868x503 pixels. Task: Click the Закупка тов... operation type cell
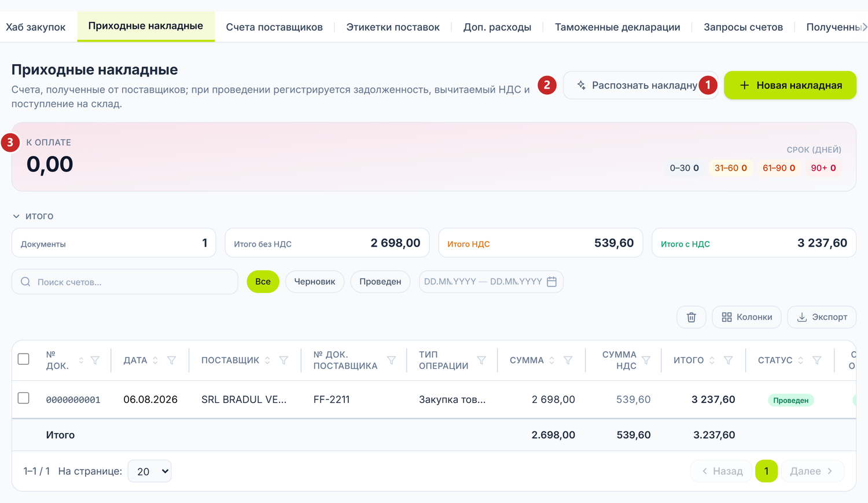[x=453, y=399]
